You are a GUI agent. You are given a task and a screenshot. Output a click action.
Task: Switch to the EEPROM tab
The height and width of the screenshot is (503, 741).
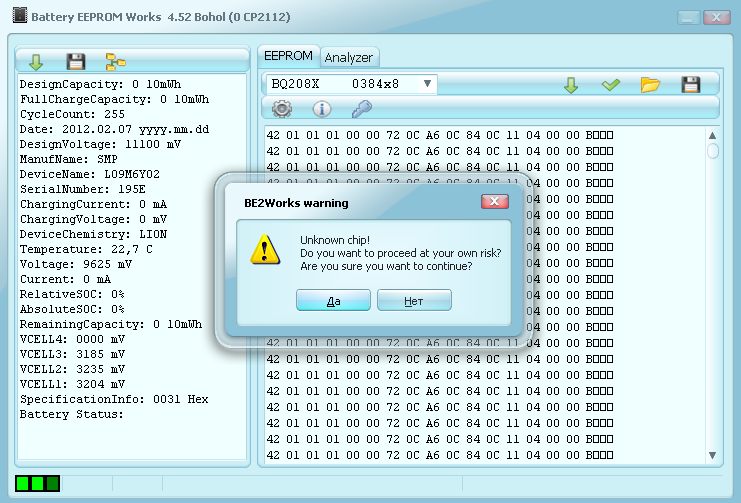pyautogui.click(x=288, y=56)
